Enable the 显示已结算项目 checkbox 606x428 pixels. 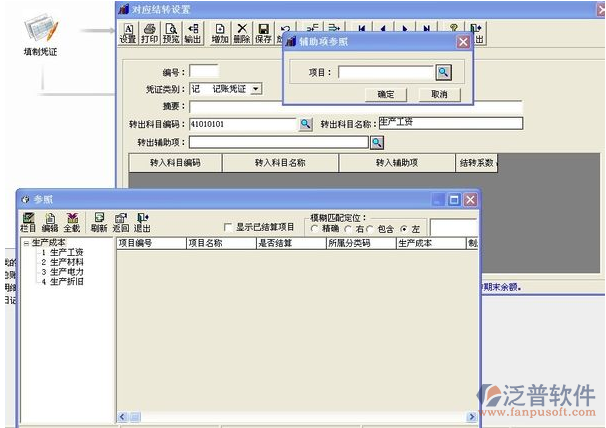click(x=228, y=227)
